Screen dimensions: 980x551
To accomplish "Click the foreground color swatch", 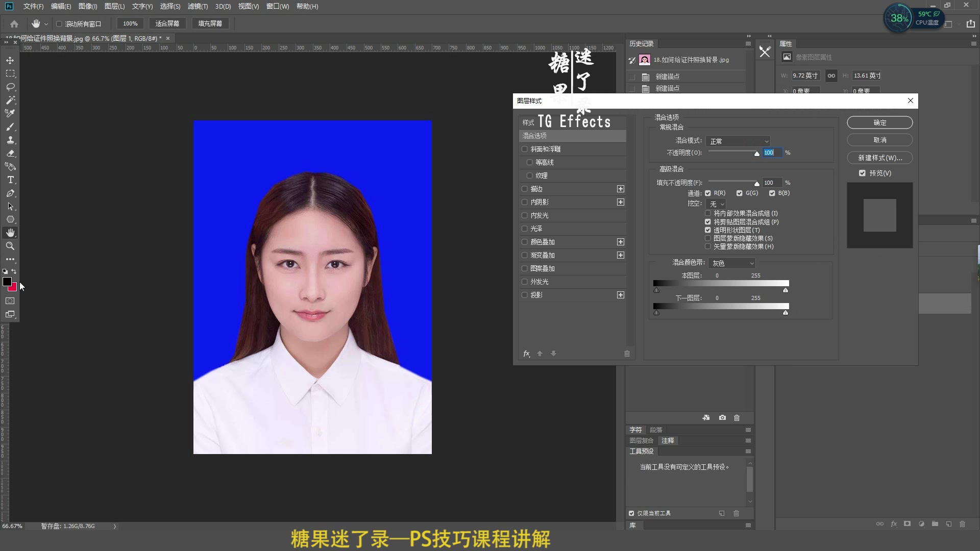I will click(7, 282).
